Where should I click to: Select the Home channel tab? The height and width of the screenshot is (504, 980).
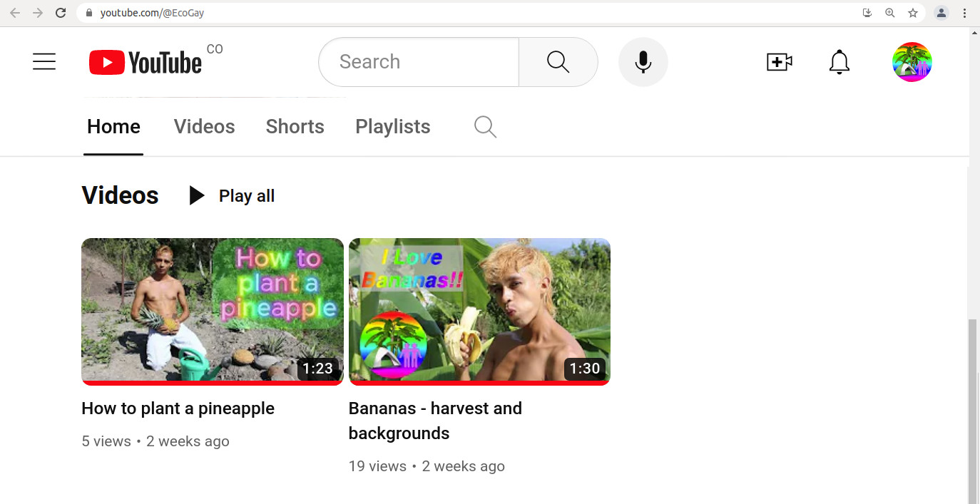click(113, 127)
